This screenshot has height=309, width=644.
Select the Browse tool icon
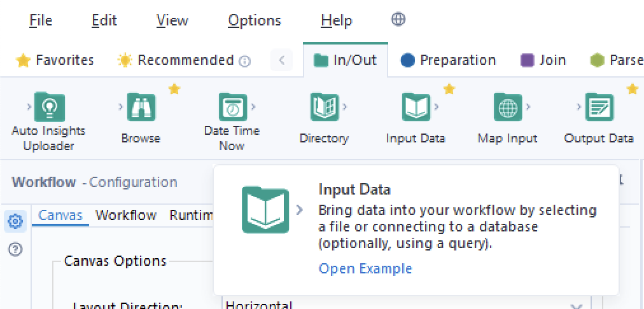pyautogui.click(x=141, y=107)
